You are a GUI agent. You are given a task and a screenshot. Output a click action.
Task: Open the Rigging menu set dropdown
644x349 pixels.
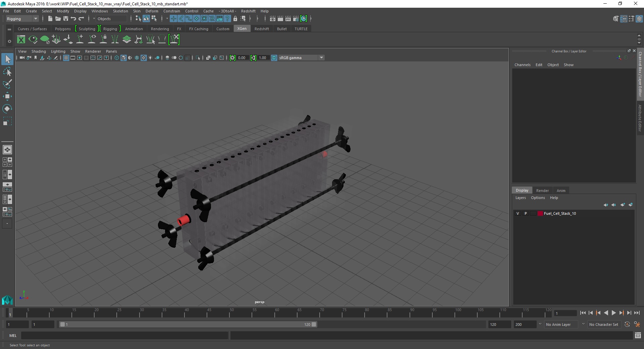coord(22,19)
